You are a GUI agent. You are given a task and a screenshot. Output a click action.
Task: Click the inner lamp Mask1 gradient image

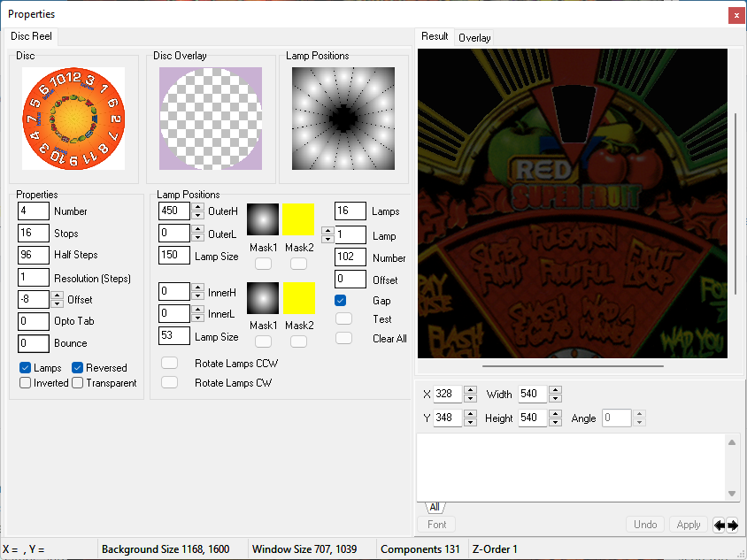coord(262,298)
